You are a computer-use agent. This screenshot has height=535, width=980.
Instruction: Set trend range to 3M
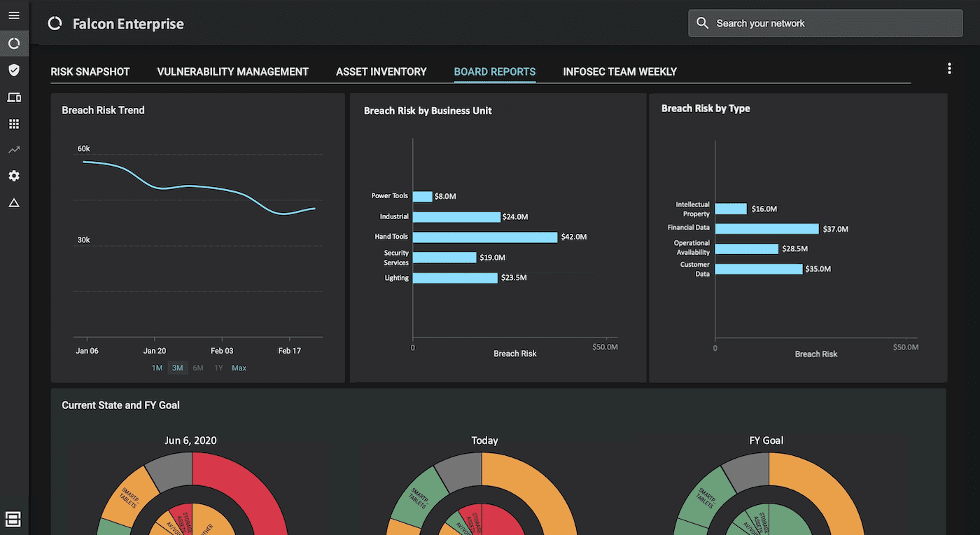178,368
